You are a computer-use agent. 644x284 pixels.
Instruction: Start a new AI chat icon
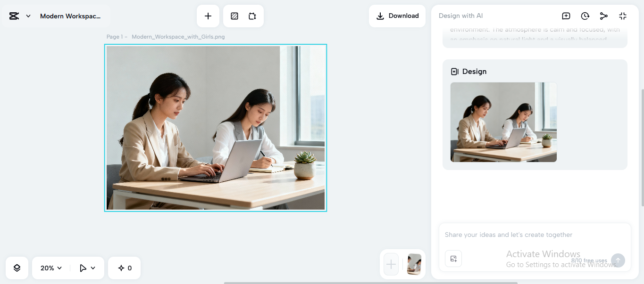pos(566,16)
